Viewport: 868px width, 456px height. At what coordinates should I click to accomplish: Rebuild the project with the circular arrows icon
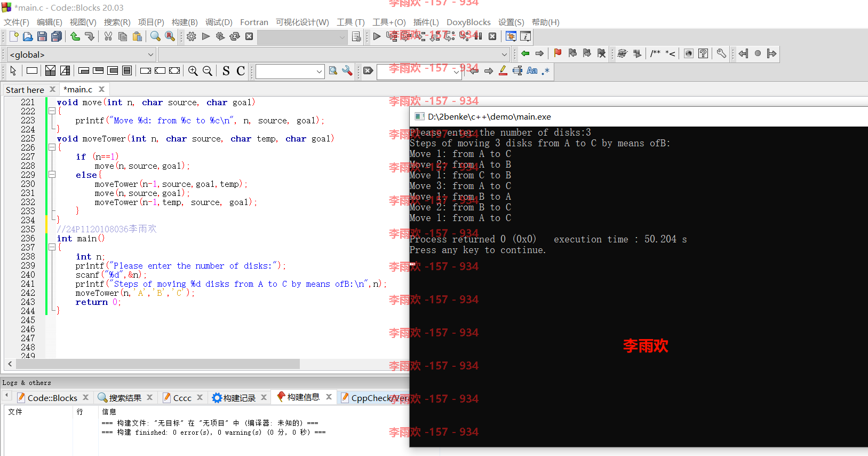(235, 36)
